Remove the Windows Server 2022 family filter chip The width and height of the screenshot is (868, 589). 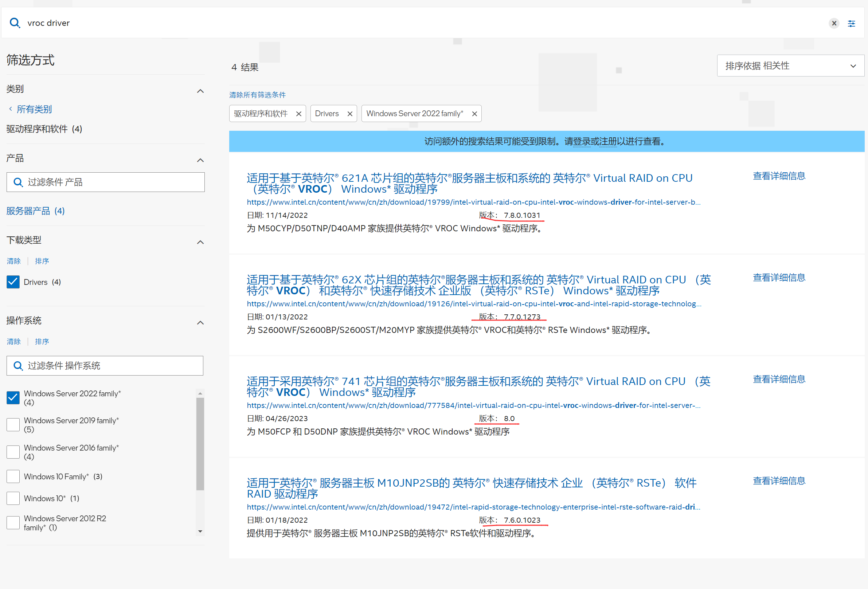click(474, 114)
